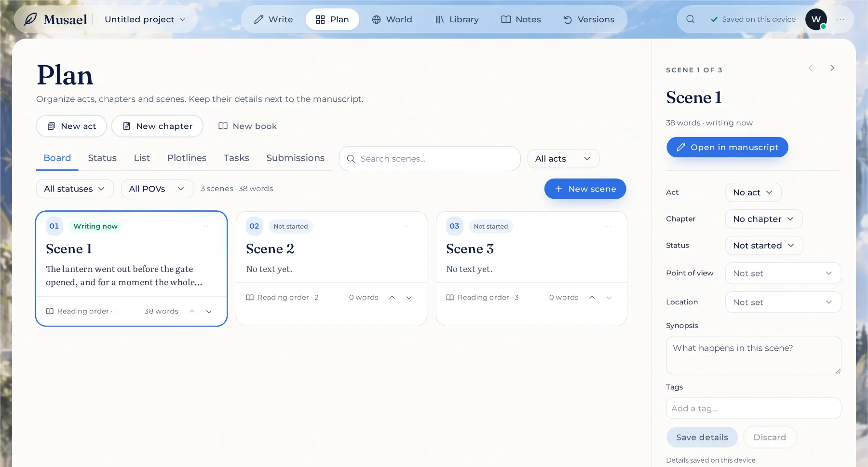Move Scene 1 down in reading order
868x467 pixels.
click(x=209, y=312)
